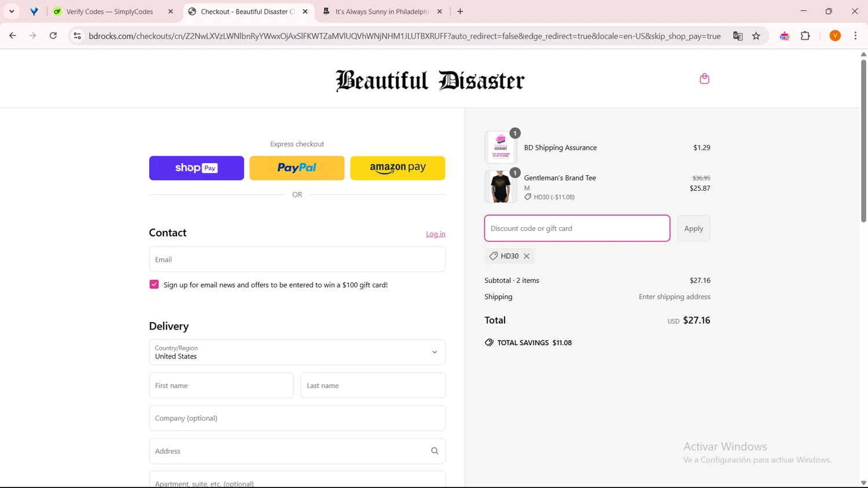Switch to Verify Codes — SimplyCodes tab

110,12
